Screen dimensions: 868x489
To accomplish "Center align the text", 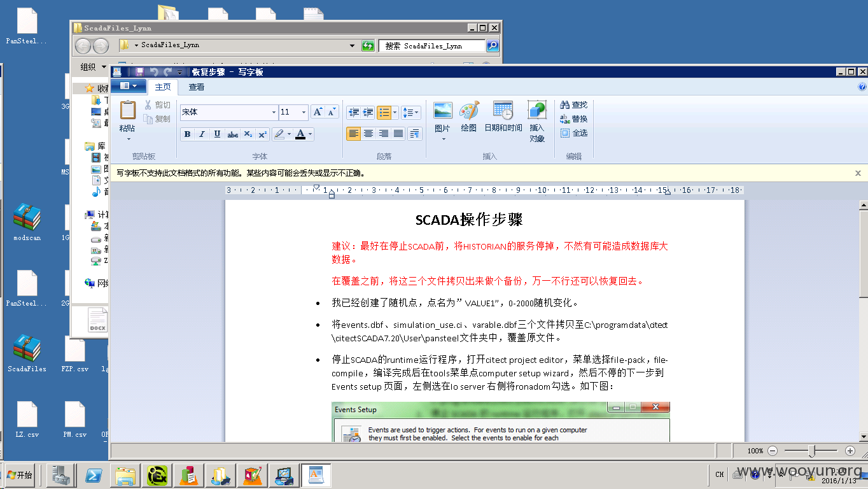I will click(x=368, y=134).
